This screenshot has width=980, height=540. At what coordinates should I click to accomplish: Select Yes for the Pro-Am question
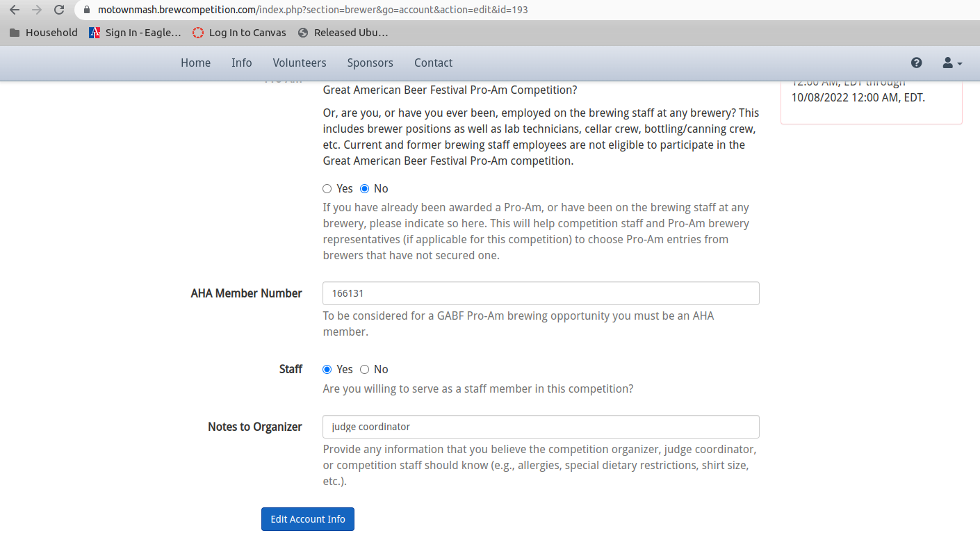(x=327, y=188)
